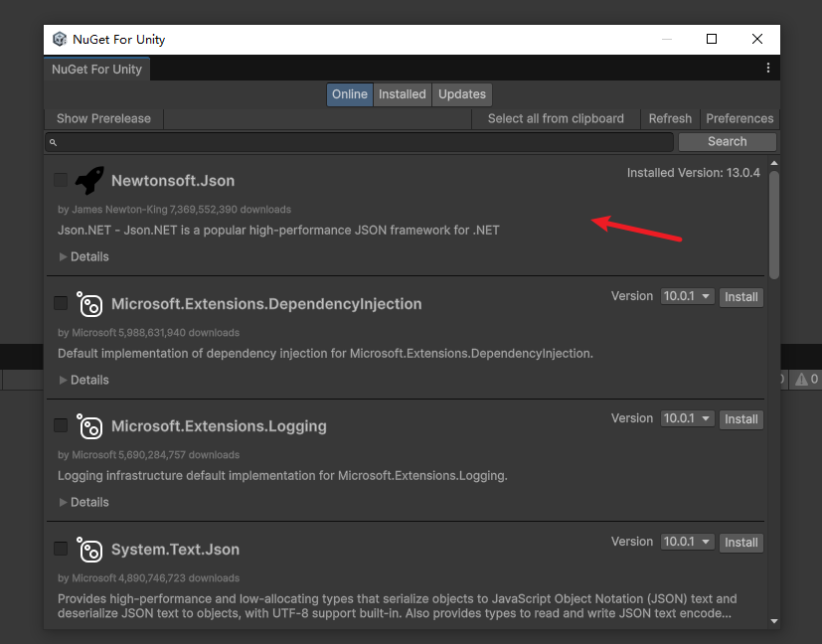The height and width of the screenshot is (644, 822).
Task: Expand Details for Microsoft.Extensions.DependencyInjection
Action: (x=83, y=380)
